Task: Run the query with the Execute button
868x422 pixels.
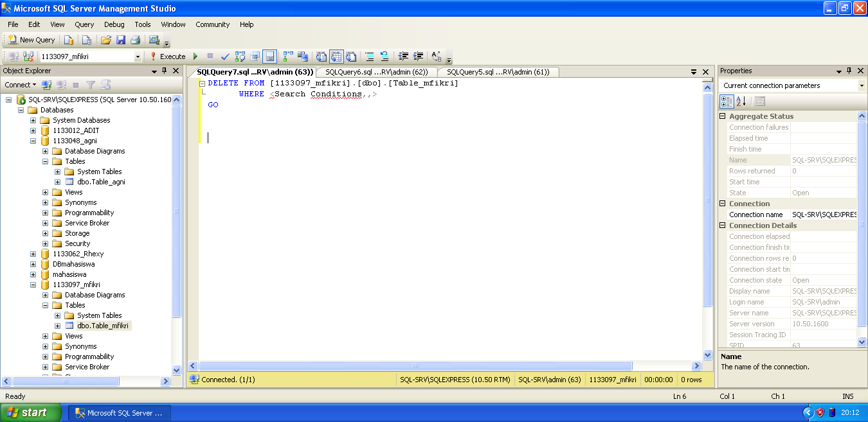Action: (168, 57)
